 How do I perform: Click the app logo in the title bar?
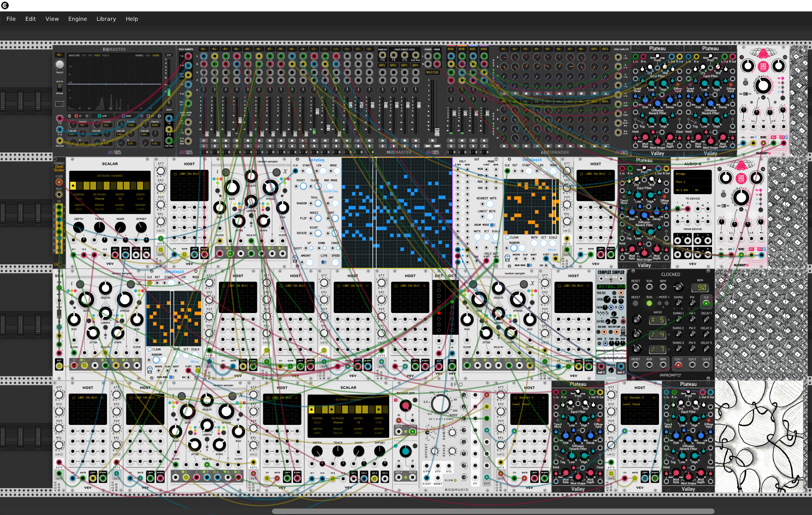(5, 5)
